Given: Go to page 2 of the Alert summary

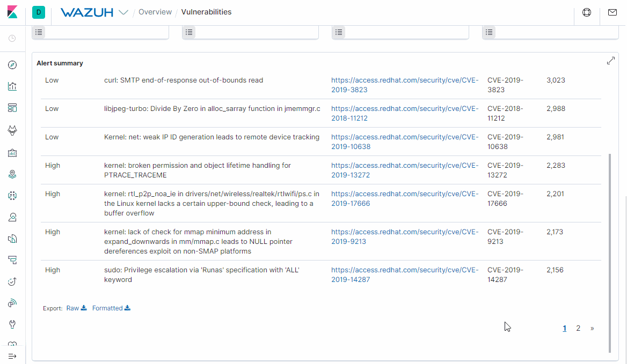Looking at the screenshot, I should coord(578,328).
